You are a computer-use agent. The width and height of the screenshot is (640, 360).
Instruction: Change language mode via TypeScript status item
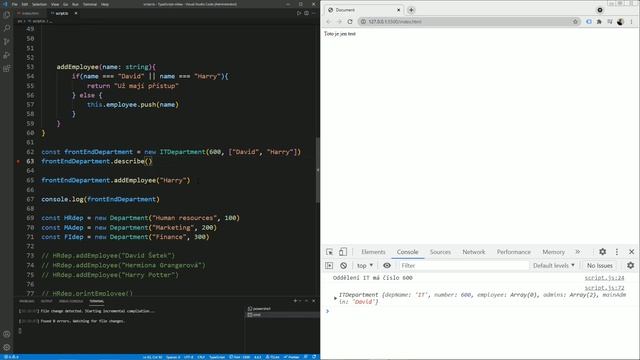tap(217, 357)
